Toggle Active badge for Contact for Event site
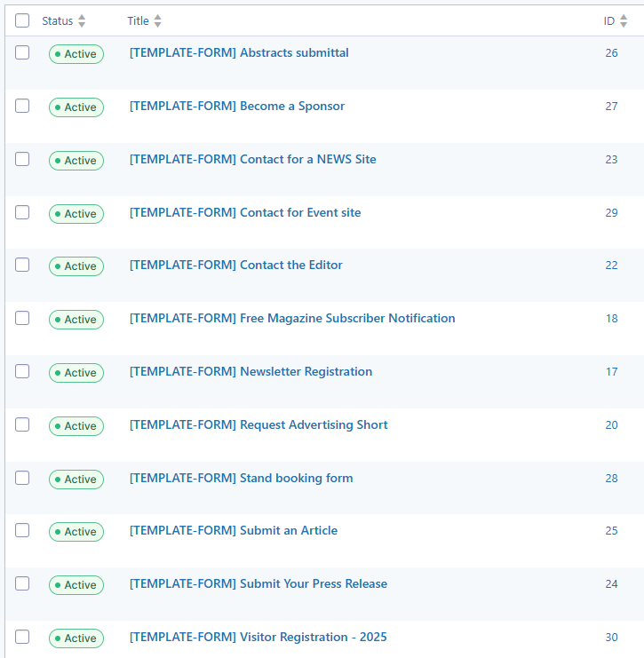Screen dimensions: 644x658 (76, 214)
